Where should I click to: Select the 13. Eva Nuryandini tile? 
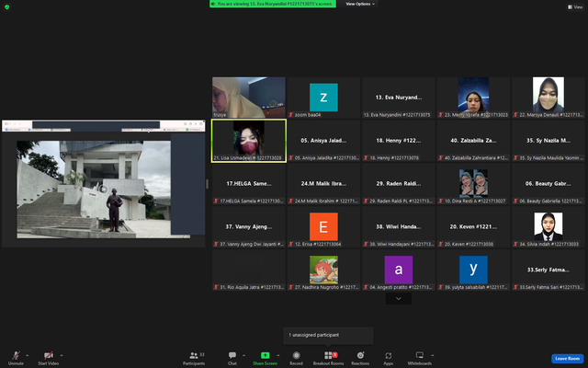[x=398, y=98]
